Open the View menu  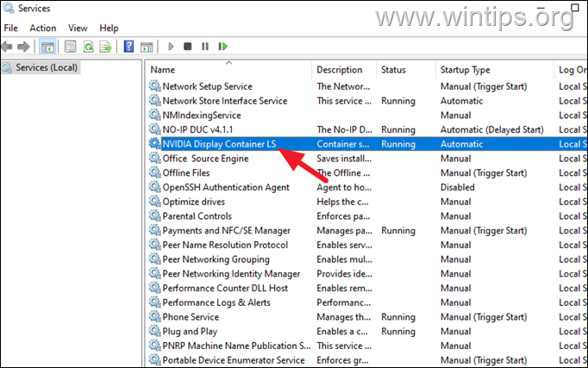coord(78,28)
